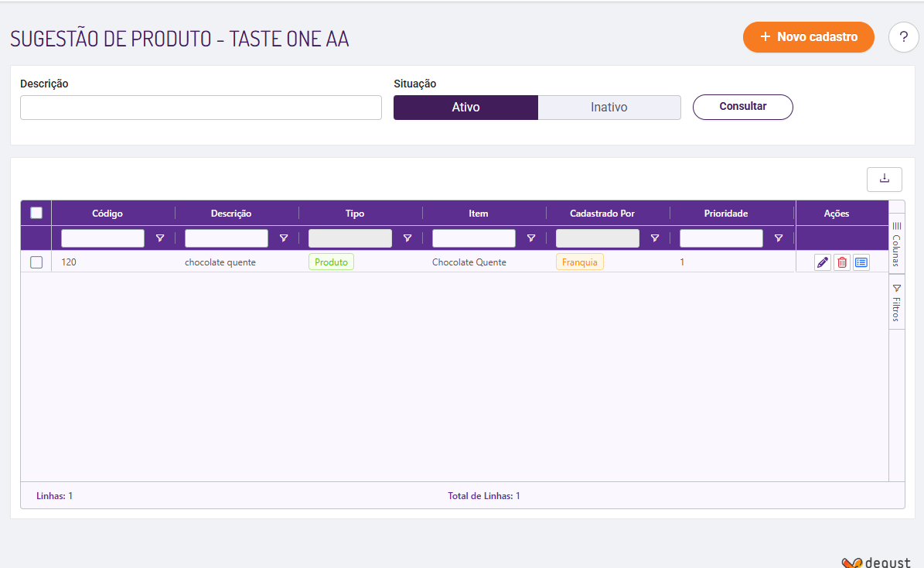Click the pencil edit icon for row 120
The width and height of the screenshot is (924, 568).
click(823, 262)
